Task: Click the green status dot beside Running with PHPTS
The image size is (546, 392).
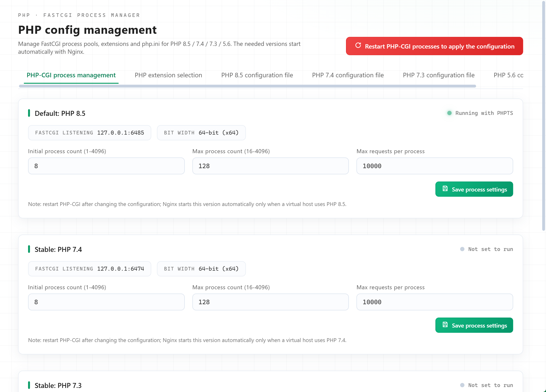Action: coord(449,113)
